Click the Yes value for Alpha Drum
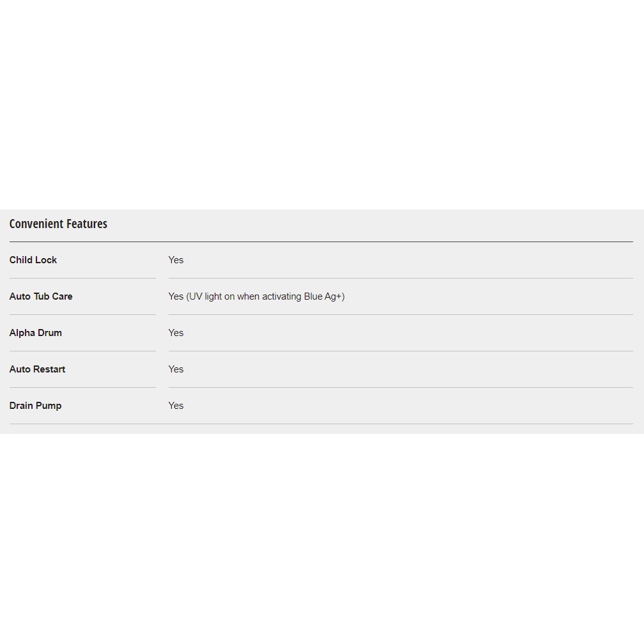 click(x=176, y=333)
